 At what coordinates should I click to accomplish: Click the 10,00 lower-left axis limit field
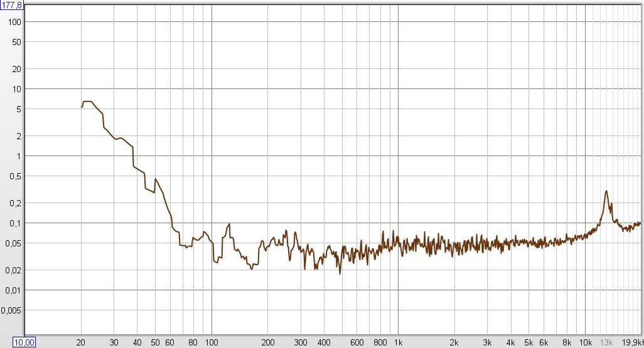(x=25, y=342)
